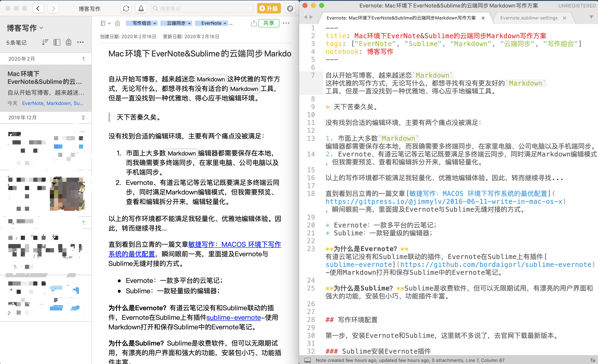Viewport: 598px width, 364px height.
Task: Open the note's more actions ellipsis
Action: [286, 23]
